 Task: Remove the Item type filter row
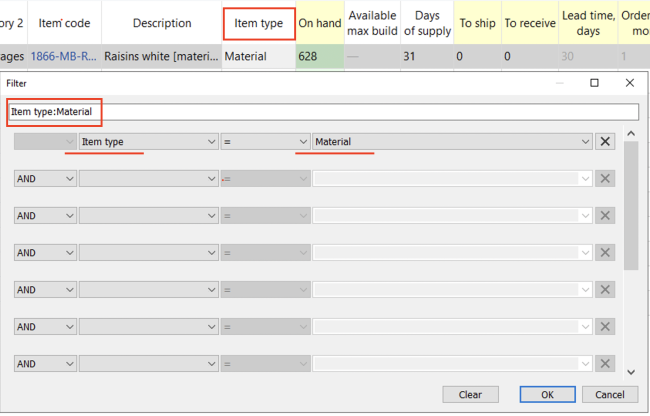point(604,142)
